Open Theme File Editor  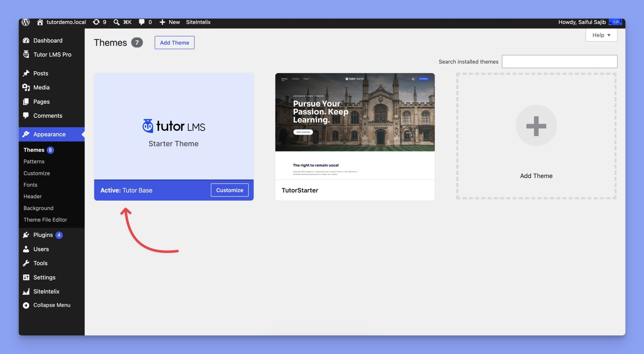(45, 220)
